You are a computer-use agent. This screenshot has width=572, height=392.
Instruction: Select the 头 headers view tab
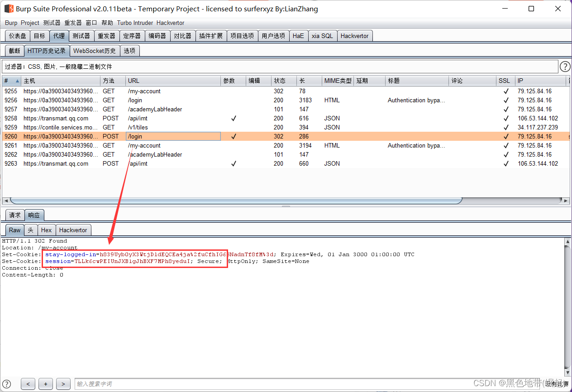point(30,230)
